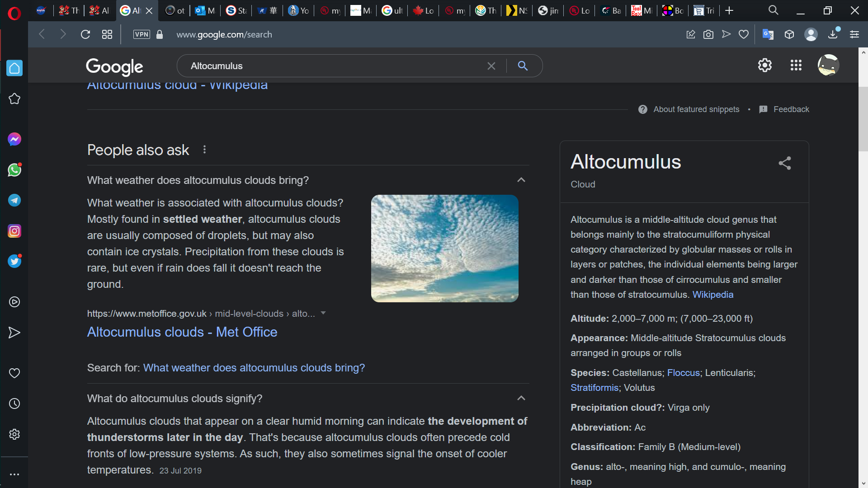868x488 pixels.
Task: Clear the Google search box
Action: (x=491, y=66)
